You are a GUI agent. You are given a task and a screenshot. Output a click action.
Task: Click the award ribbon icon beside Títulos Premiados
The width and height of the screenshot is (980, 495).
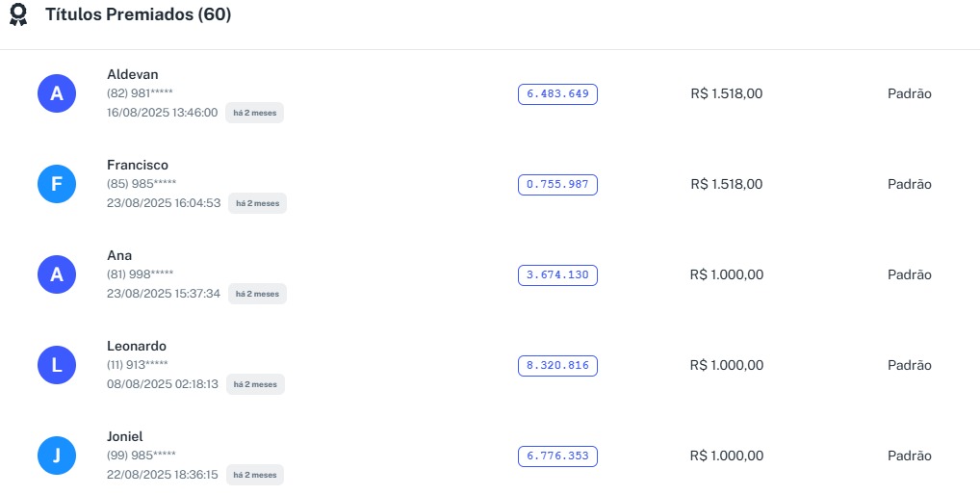(x=18, y=15)
